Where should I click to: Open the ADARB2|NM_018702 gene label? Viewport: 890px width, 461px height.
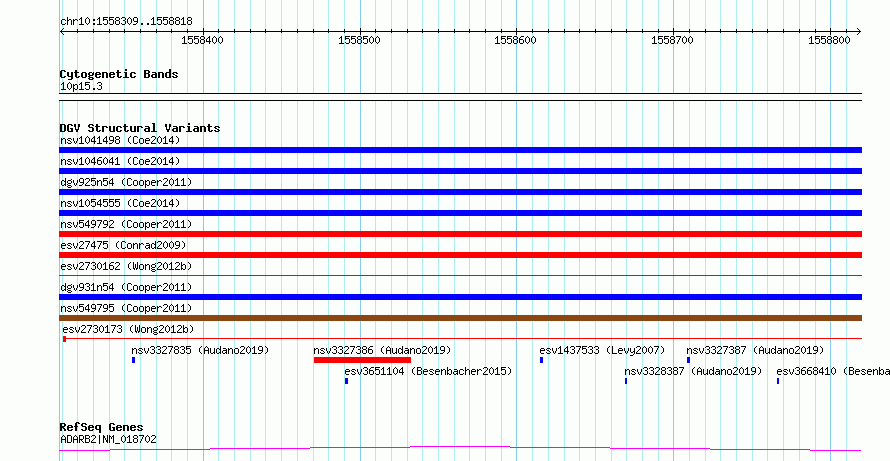108,439
